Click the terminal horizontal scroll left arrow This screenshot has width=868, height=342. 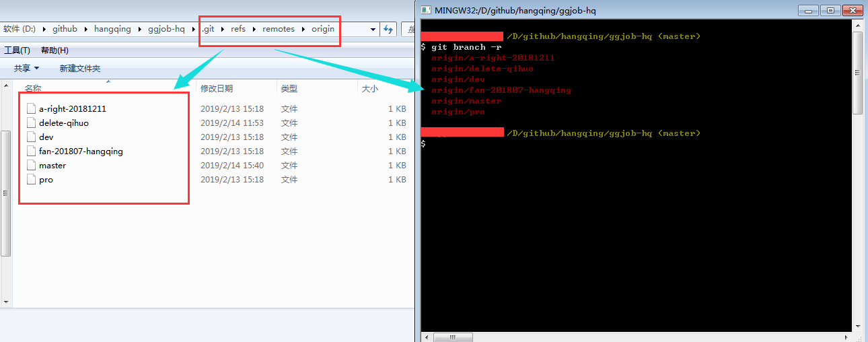click(x=425, y=337)
